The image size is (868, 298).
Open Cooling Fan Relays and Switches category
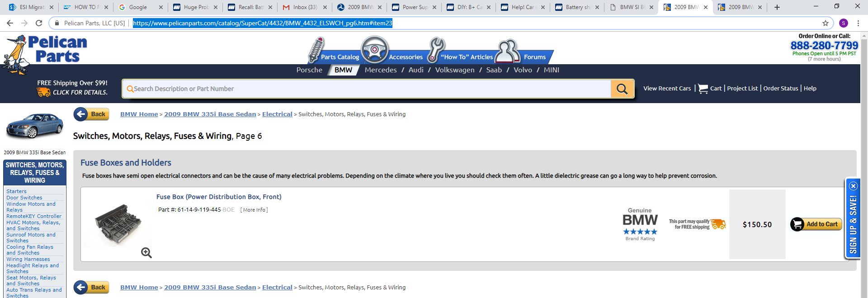pos(30,250)
